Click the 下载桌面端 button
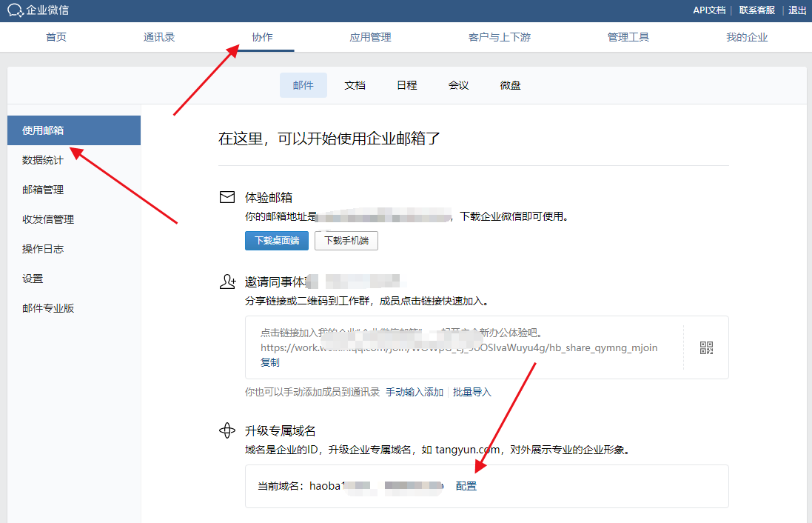The width and height of the screenshot is (812, 523). (x=276, y=241)
